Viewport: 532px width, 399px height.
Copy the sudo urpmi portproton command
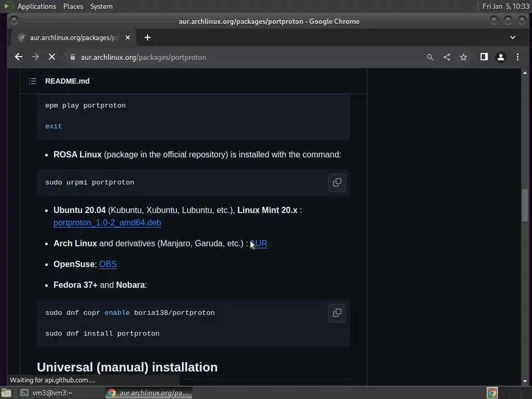click(x=337, y=182)
